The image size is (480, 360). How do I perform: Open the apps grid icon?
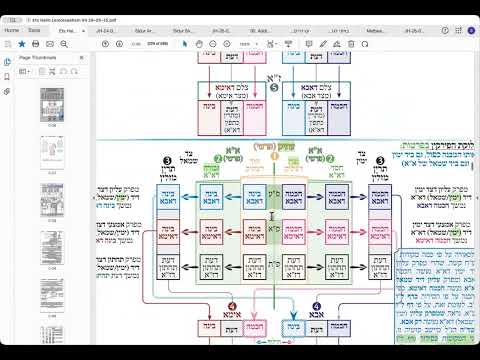click(458, 30)
